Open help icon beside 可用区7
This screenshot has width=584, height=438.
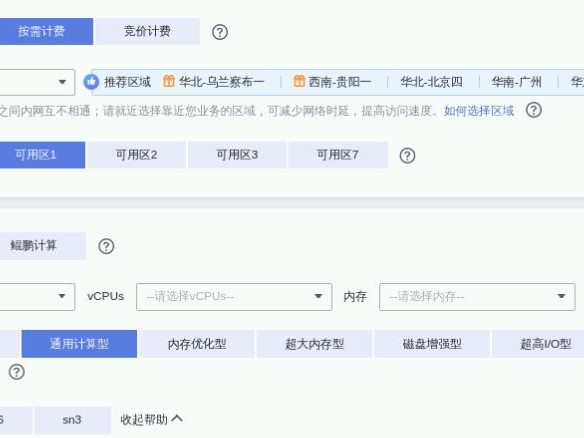(x=407, y=155)
